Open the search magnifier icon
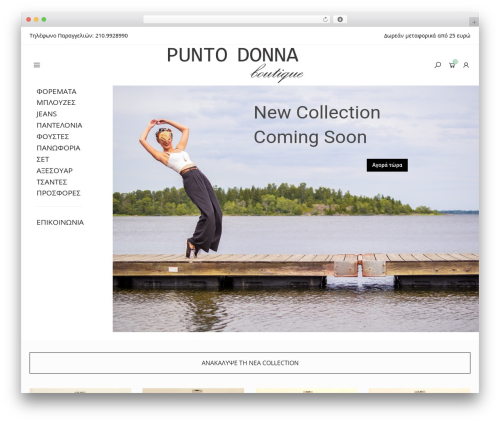 438,65
